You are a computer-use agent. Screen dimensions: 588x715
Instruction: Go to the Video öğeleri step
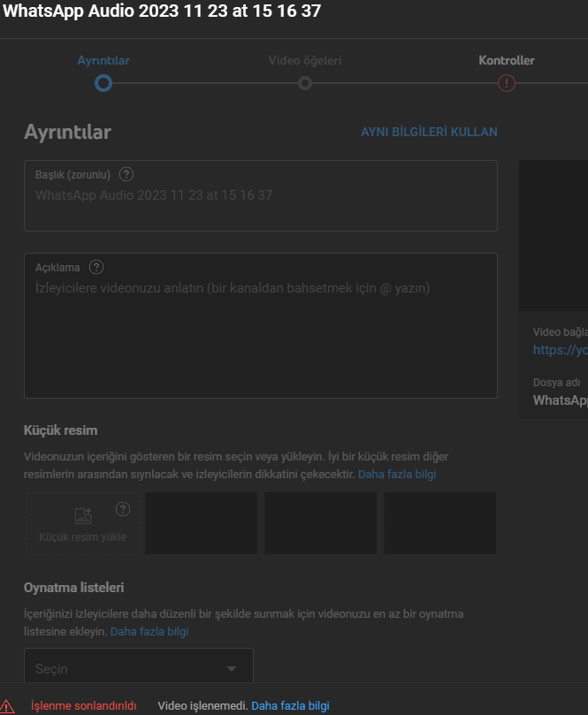305,61
